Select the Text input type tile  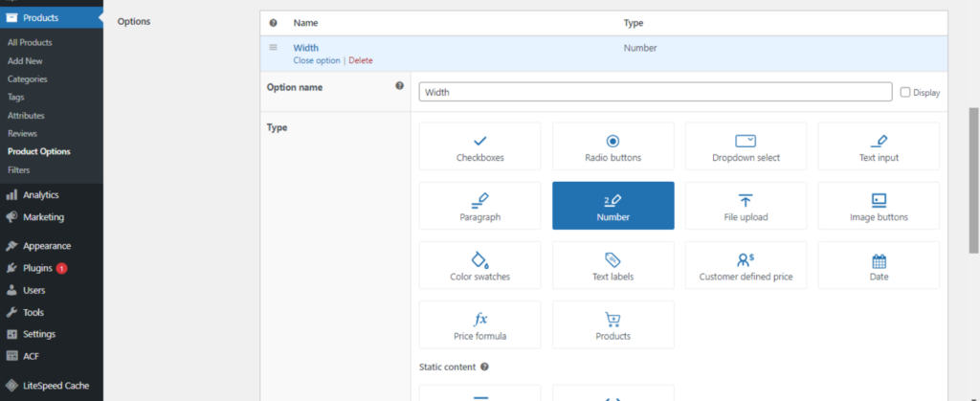(x=879, y=146)
